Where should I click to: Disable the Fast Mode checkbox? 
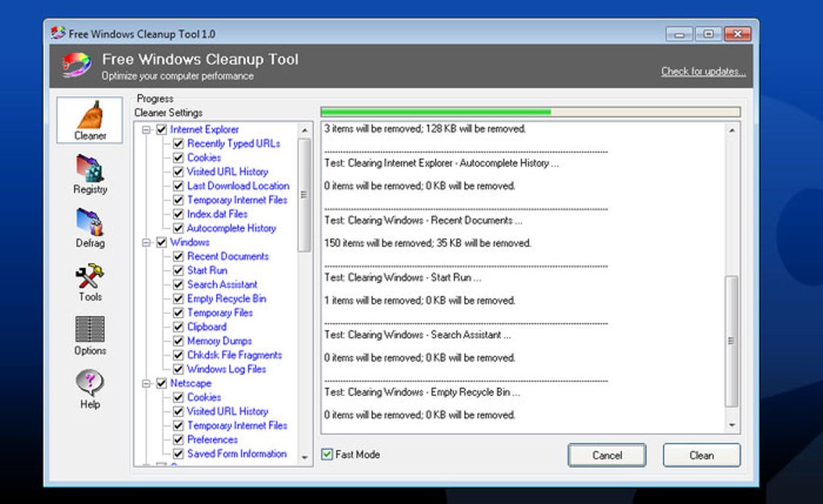pos(327,455)
